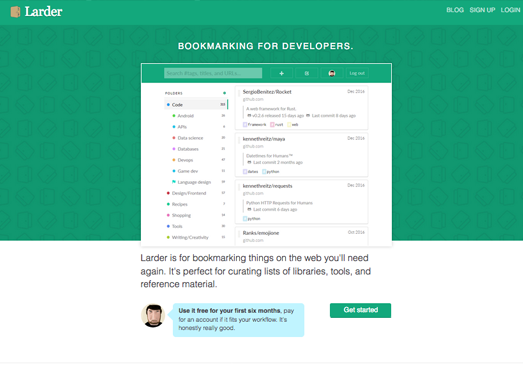This screenshot has width=523, height=375.
Task: Open the Ranks/emojione bookmark
Action: tap(261, 233)
